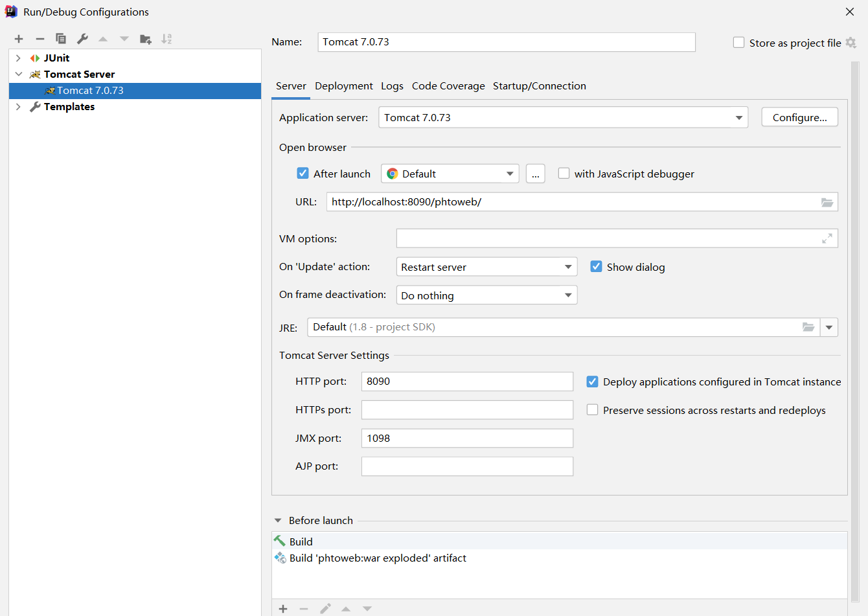This screenshot has width=868, height=616.
Task: Browse for JRE path folder icon
Action: tap(808, 327)
